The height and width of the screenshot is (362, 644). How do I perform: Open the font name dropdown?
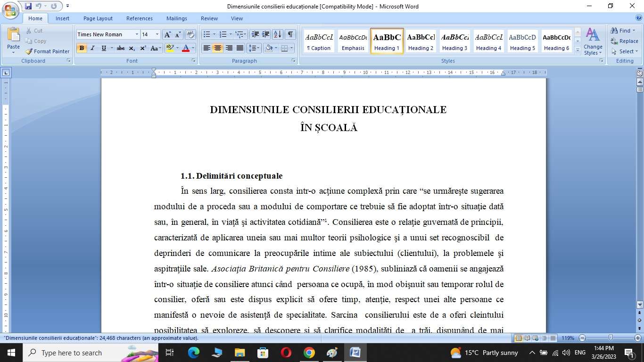137,34
